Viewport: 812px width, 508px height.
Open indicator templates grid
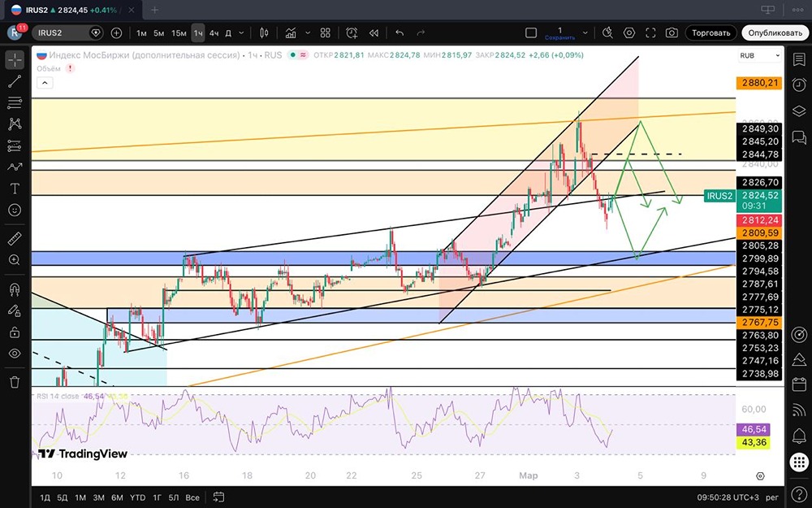[326, 33]
